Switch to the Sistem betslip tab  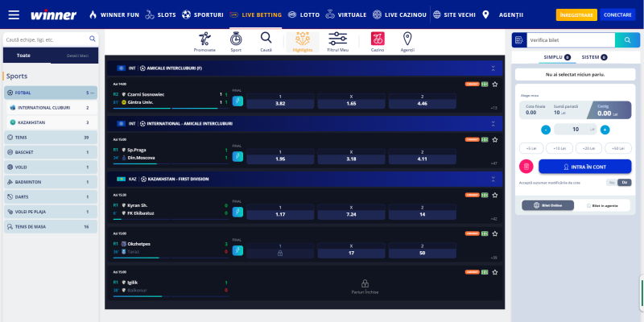point(594,57)
